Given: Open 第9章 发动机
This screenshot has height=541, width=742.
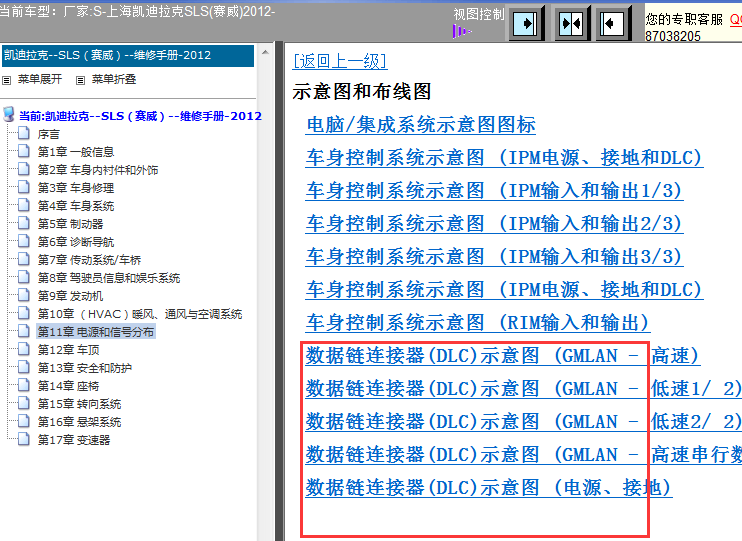Looking at the screenshot, I should coord(70,296).
